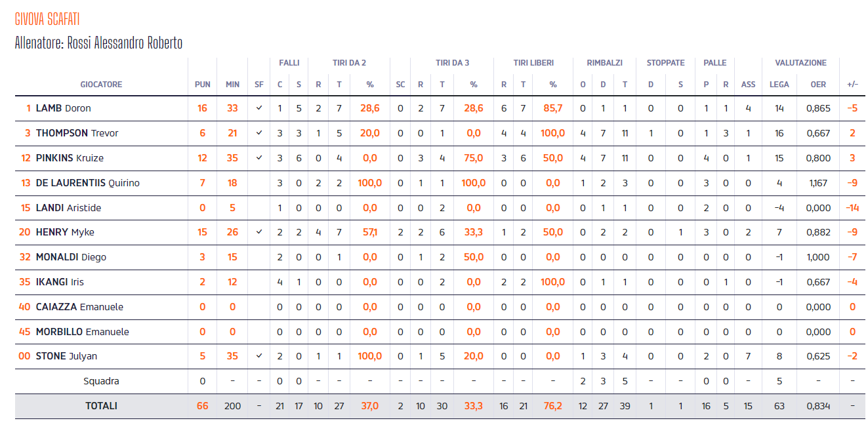This screenshot has width=868, height=425.
Task: Click the starter checkmark for THOMPSON Trevor
Action: pos(259,133)
